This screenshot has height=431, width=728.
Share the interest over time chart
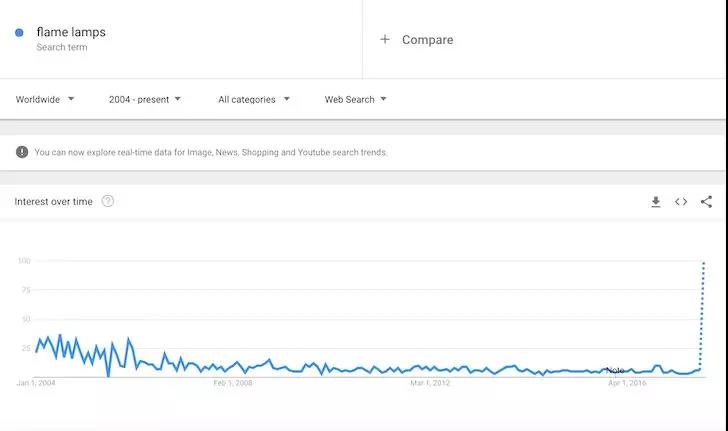point(706,202)
